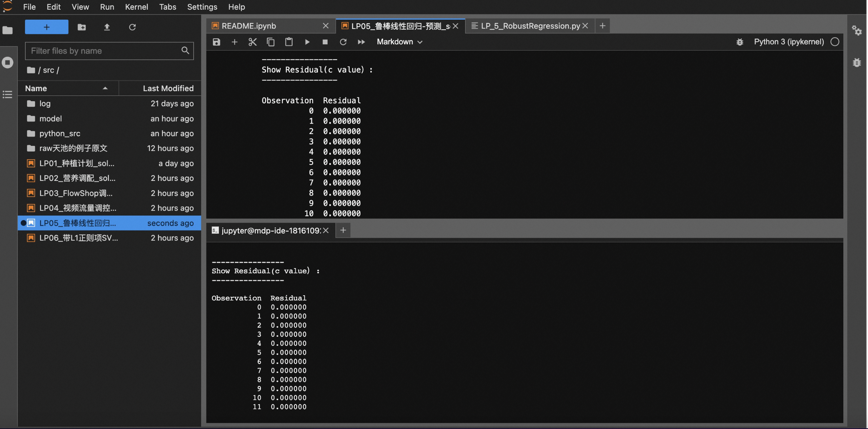Viewport: 868px width, 429px height.
Task: Click the search magnifier in filter box
Action: click(185, 50)
